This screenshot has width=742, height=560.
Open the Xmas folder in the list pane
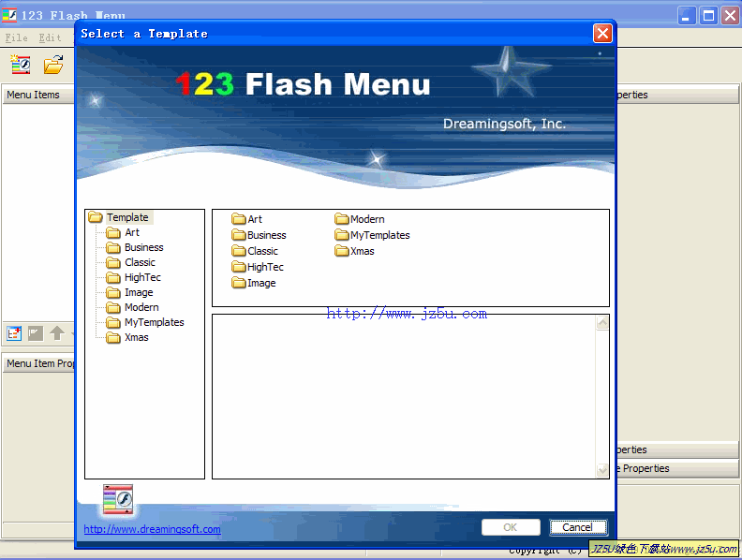(x=354, y=251)
